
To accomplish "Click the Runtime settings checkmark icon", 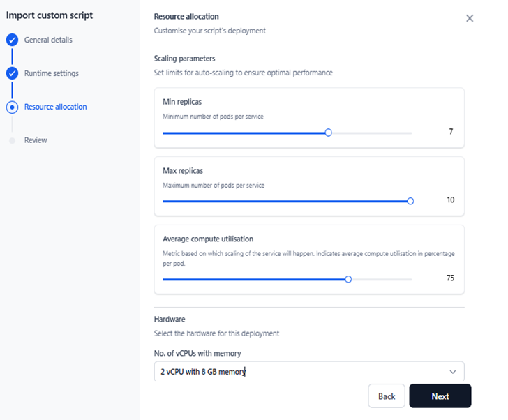I will pos(12,73).
